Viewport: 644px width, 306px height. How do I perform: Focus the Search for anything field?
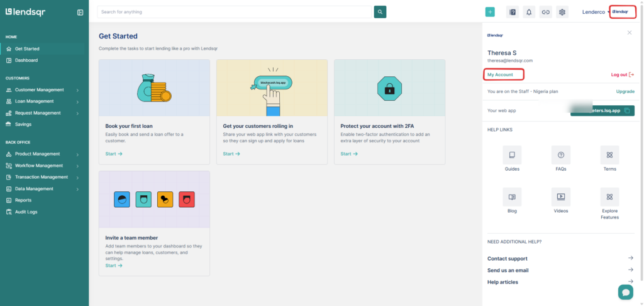tap(234, 12)
